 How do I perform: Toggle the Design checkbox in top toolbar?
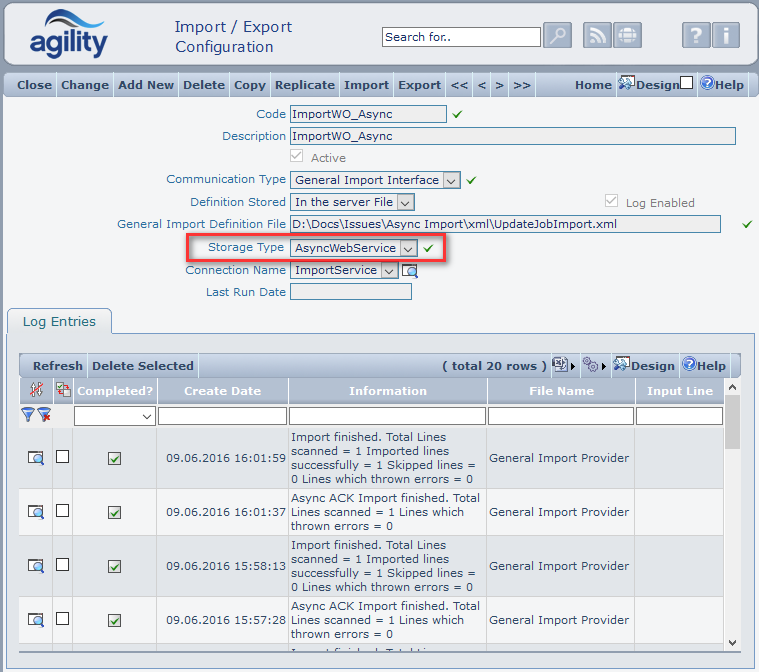click(x=687, y=84)
